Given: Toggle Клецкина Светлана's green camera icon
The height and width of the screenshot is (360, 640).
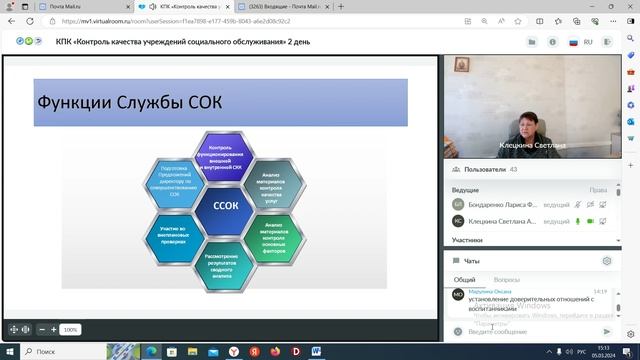Looking at the screenshot, I should click(x=590, y=221).
